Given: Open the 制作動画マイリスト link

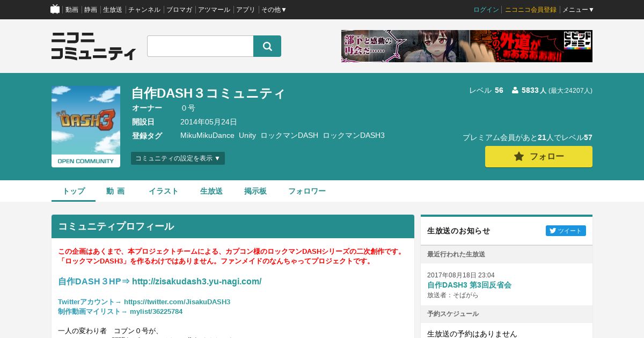Looking at the screenshot, I should tap(120, 311).
